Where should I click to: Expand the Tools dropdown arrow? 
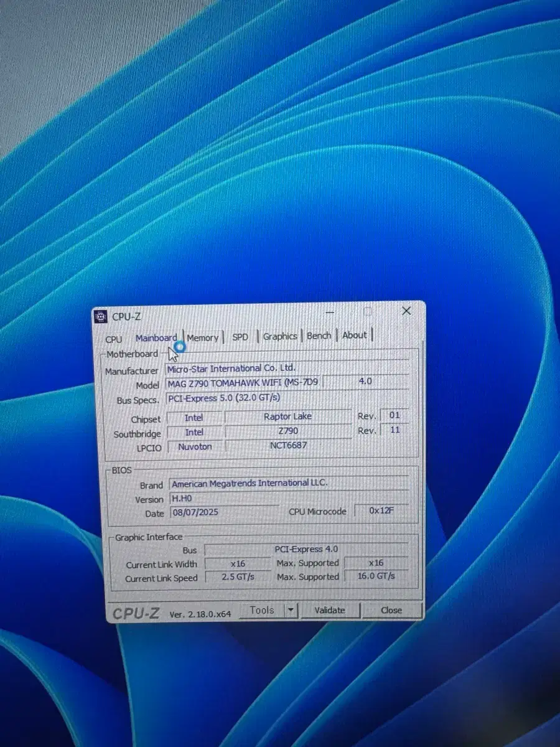coord(291,611)
